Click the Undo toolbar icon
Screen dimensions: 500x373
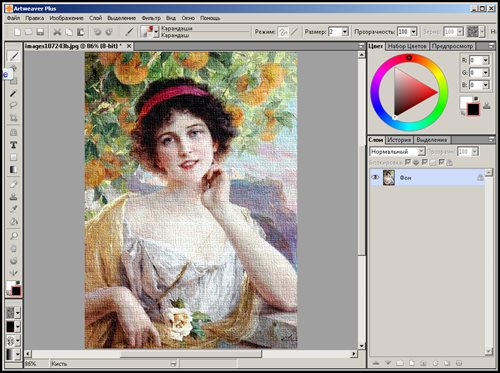(97, 32)
